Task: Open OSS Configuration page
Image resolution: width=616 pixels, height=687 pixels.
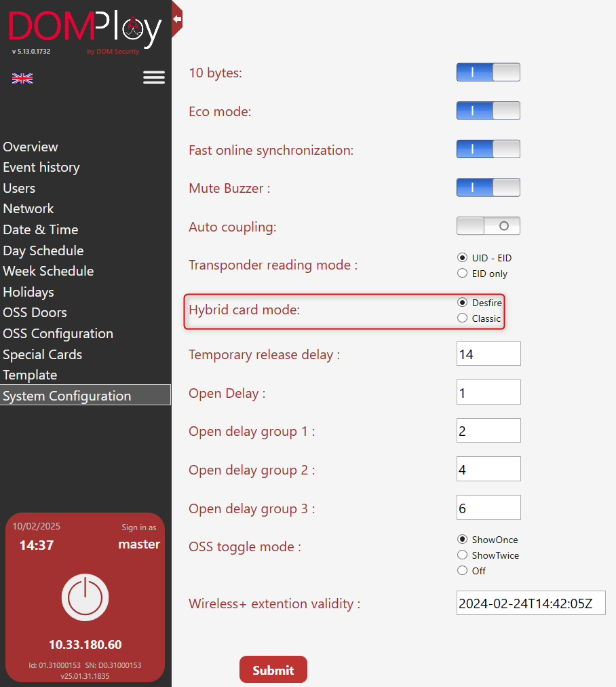Action: (x=58, y=334)
